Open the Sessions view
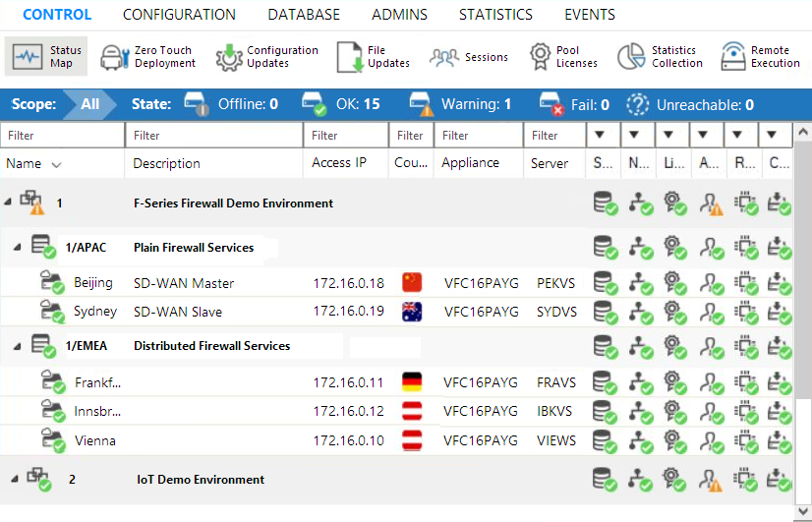The height and width of the screenshot is (522, 812). click(469, 57)
